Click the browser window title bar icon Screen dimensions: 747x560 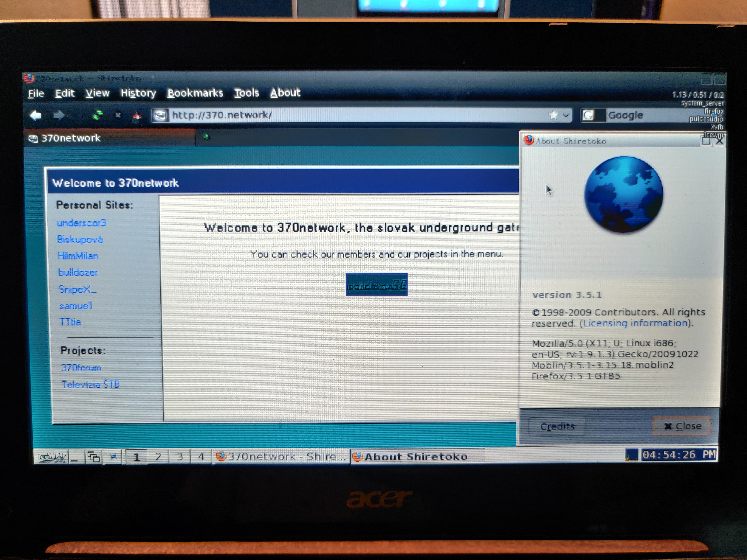coord(29,78)
